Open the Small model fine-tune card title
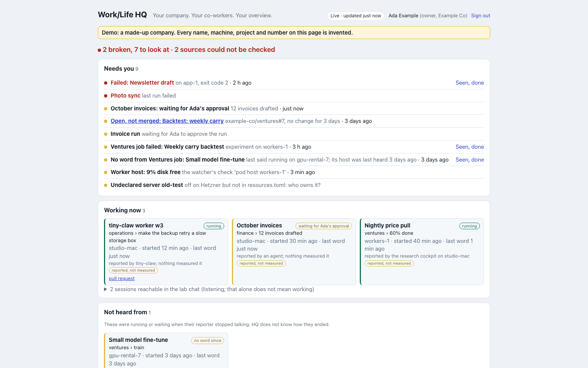588x368 pixels. coord(138,340)
